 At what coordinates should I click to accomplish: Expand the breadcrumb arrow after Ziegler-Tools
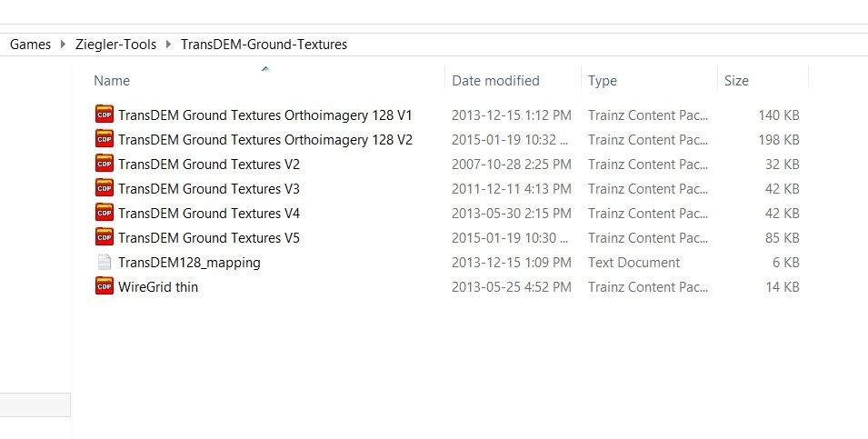(x=169, y=44)
